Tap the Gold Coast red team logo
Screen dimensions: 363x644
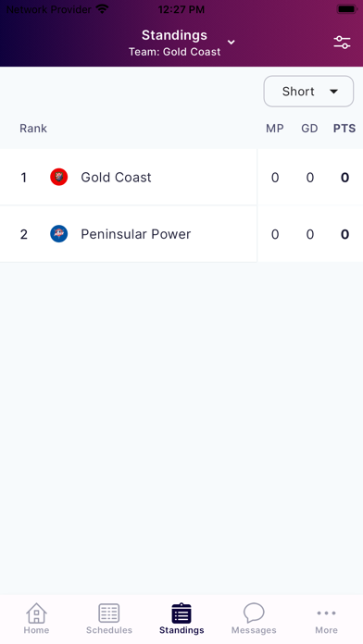coord(58,177)
